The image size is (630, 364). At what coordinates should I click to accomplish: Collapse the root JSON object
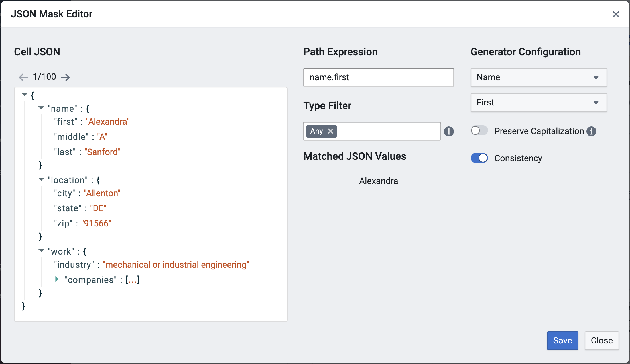click(25, 95)
